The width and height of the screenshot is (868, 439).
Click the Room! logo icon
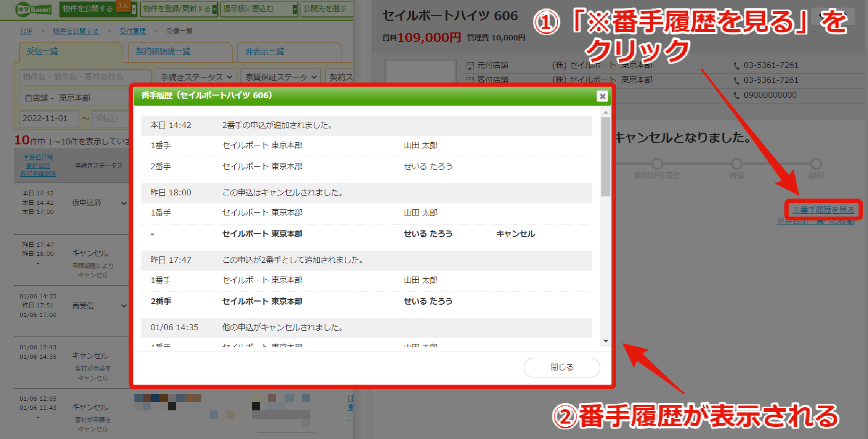[x=34, y=9]
